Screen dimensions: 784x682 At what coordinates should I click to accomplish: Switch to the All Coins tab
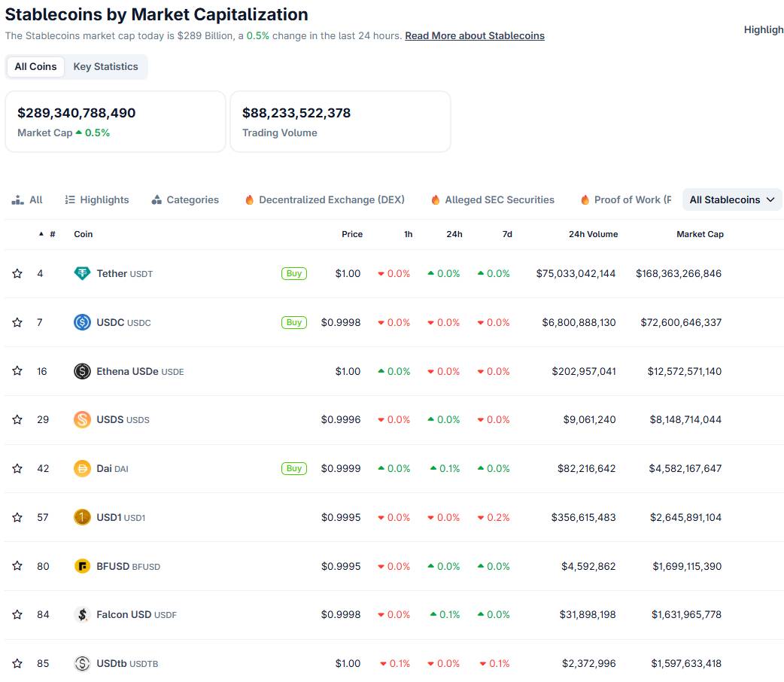(x=35, y=66)
